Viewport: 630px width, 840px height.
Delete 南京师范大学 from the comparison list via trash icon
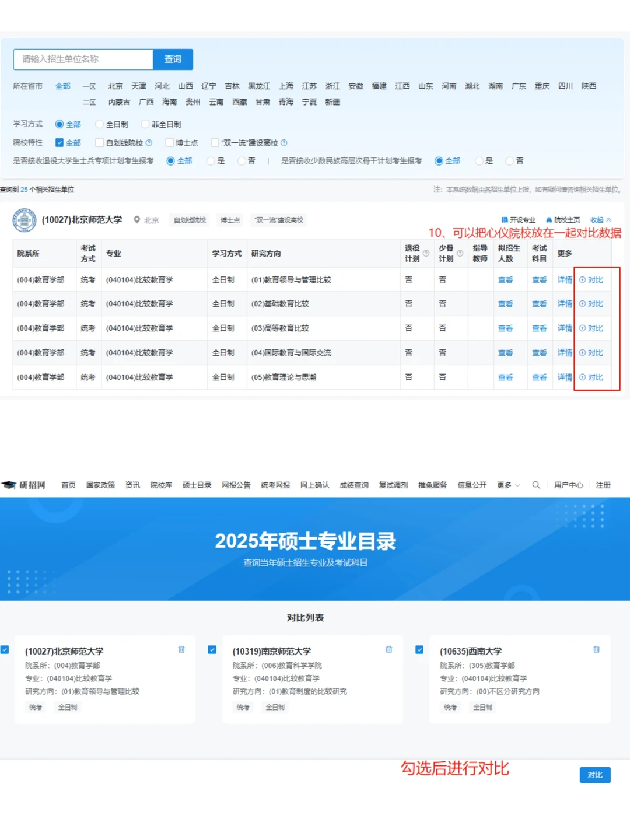click(388, 649)
